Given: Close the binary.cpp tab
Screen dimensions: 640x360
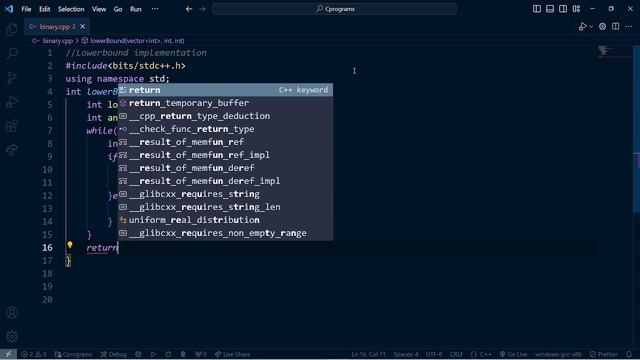Looking at the screenshot, I should pyautogui.click(x=82, y=27).
